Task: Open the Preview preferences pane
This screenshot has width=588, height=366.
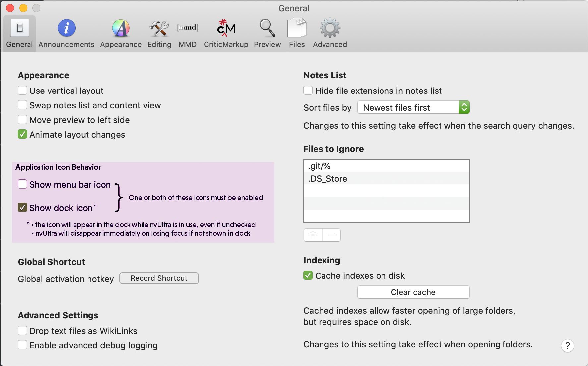Action: pos(267,33)
